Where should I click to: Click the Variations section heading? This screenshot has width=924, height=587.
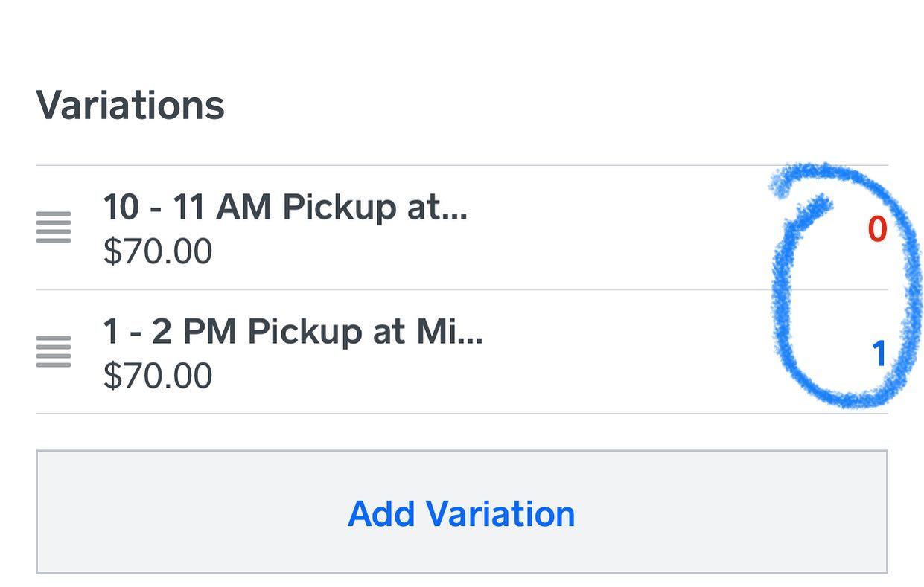(x=130, y=105)
